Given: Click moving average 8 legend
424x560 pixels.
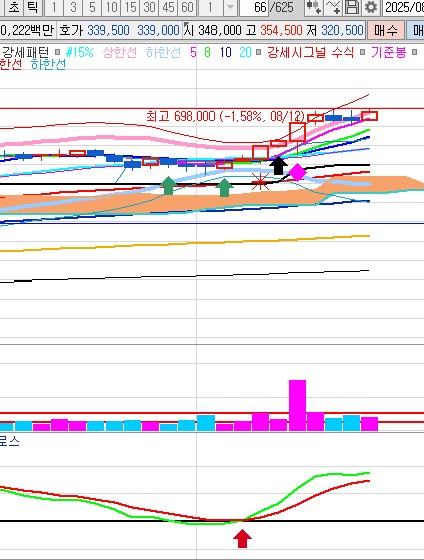Looking at the screenshot, I should pos(207,52).
